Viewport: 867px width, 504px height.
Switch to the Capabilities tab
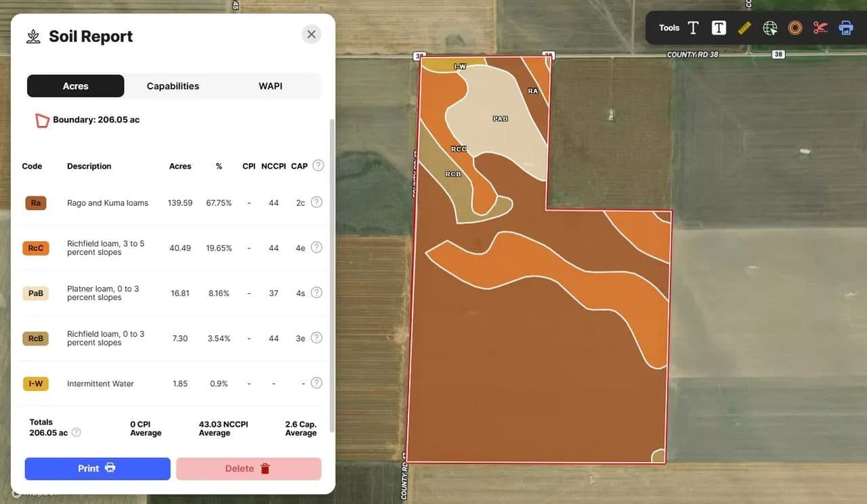[x=173, y=86]
